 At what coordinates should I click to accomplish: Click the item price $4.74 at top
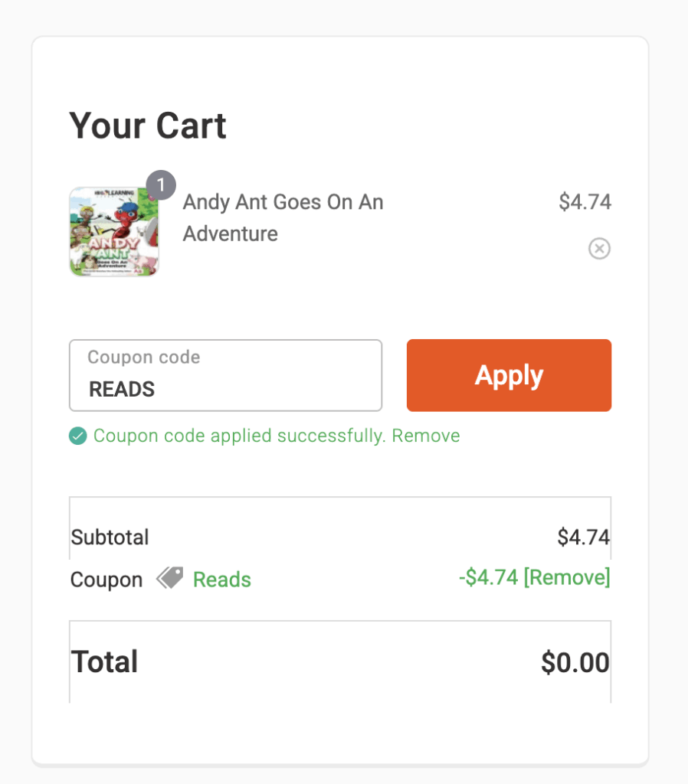[x=585, y=202]
